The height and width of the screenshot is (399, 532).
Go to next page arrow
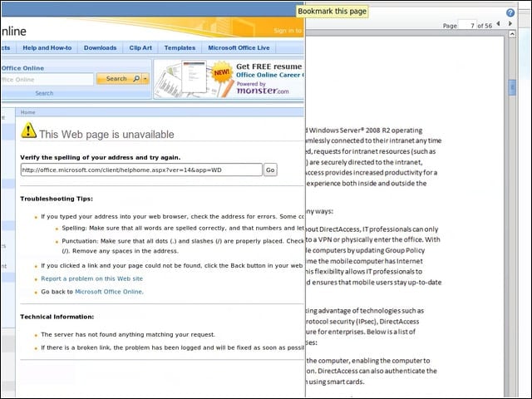pos(510,23)
